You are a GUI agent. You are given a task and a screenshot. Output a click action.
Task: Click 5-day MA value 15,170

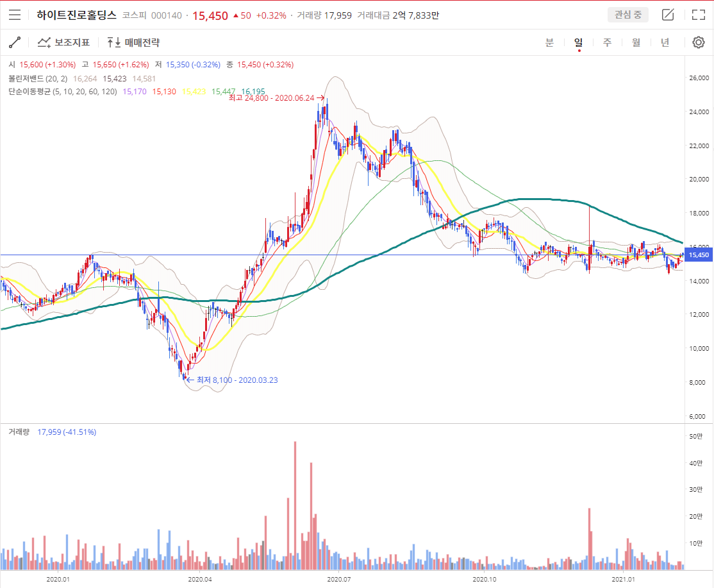click(135, 92)
